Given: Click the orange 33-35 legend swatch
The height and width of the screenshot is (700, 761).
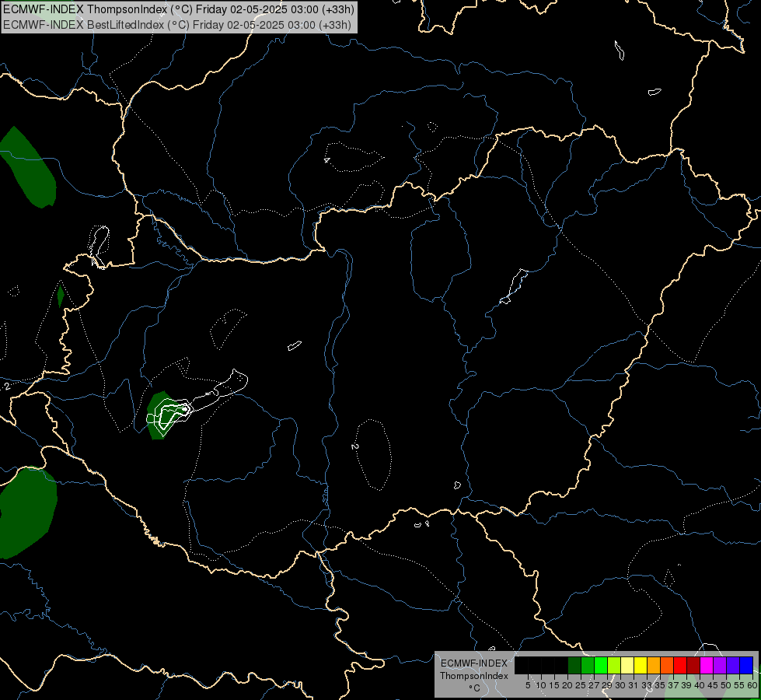Looking at the screenshot, I should [x=653, y=665].
